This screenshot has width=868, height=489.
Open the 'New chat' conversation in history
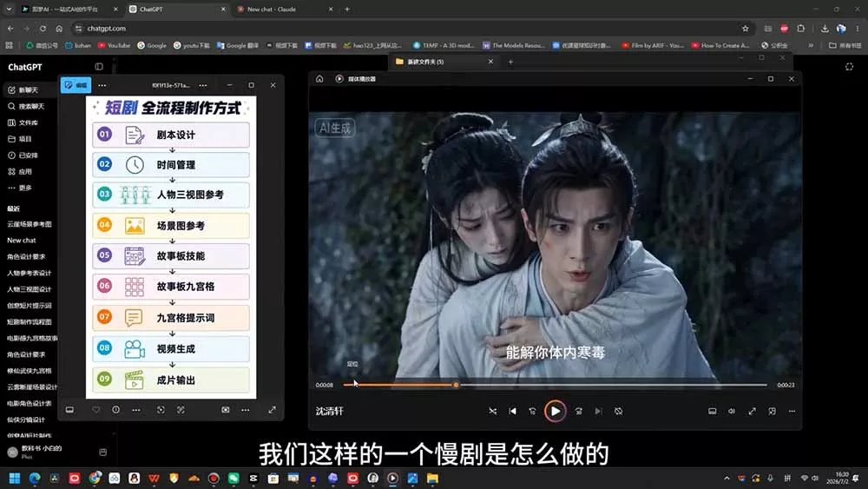click(22, 241)
